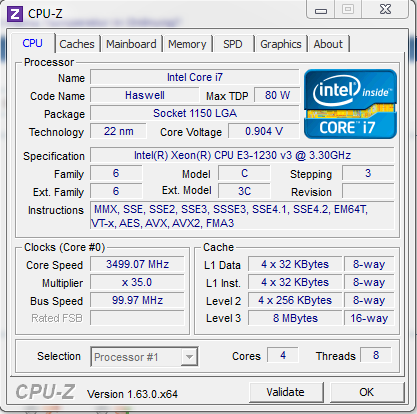
Task: Click the Specification field Xeon E3-1230 v3
Action: coord(242,155)
